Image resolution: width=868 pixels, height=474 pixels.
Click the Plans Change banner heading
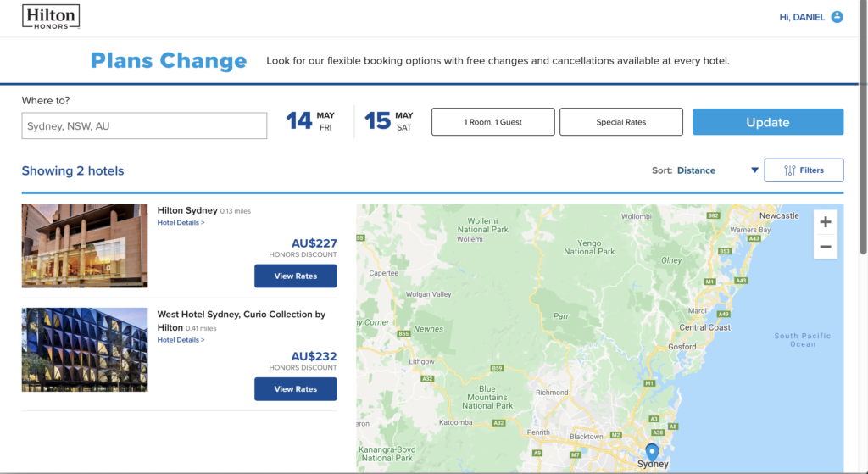169,60
